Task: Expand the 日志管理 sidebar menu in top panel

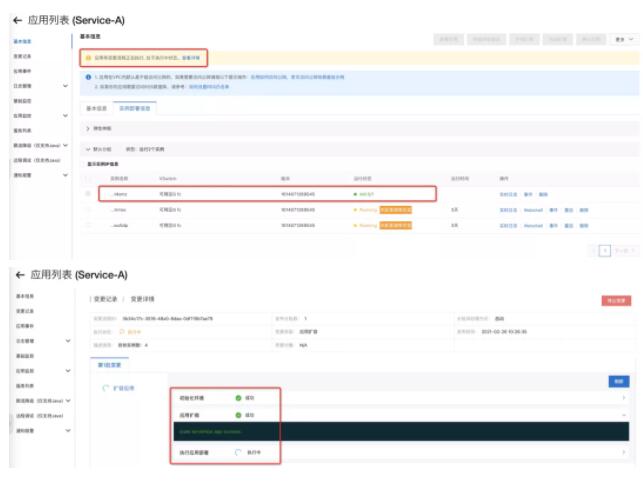Action: coord(65,86)
